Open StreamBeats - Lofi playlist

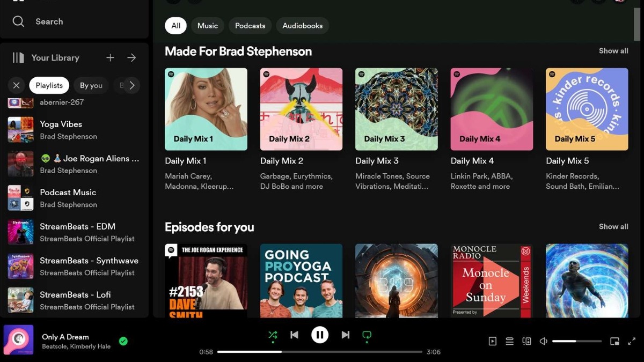pyautogui.click(x=74, y=300)
